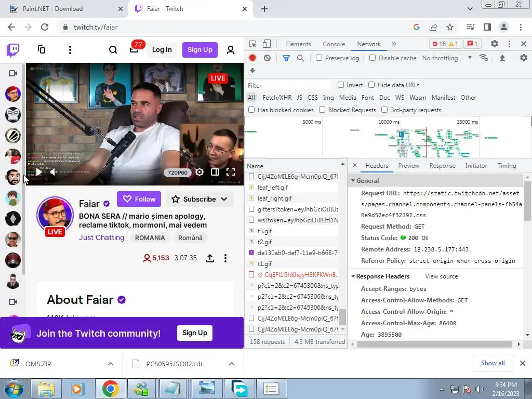Open DevTools settings gear in top bar
The image size is (532, 399).
(495, 44)
